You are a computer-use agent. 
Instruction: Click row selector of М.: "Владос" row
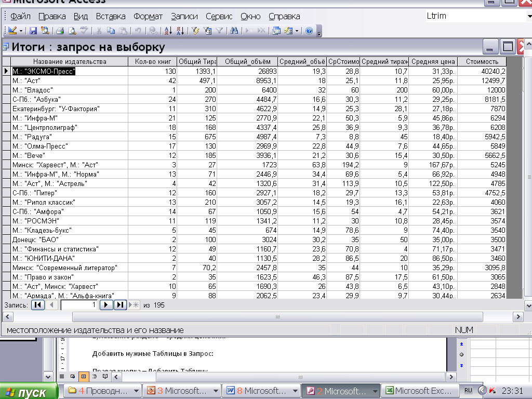click(x=6, y=90)
